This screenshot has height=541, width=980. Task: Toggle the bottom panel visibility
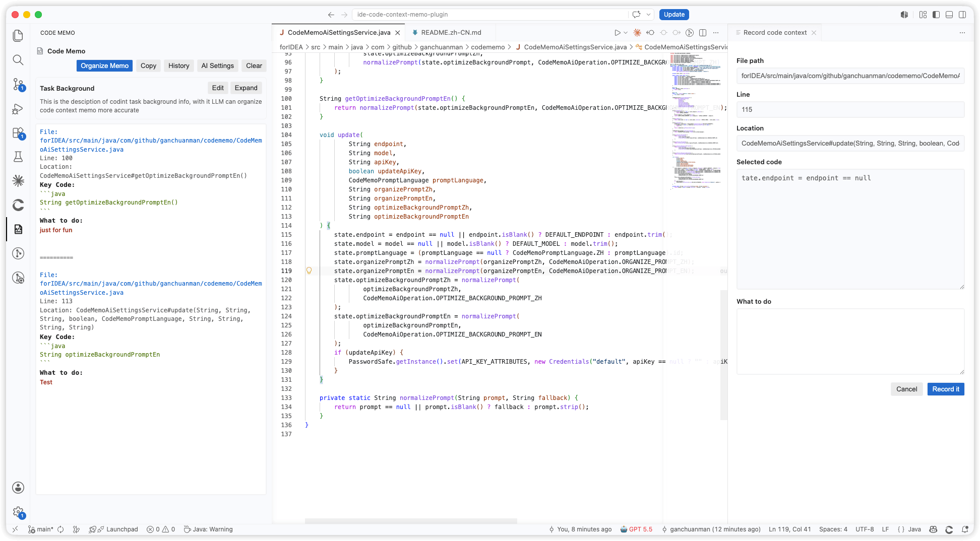click(949, 15)
